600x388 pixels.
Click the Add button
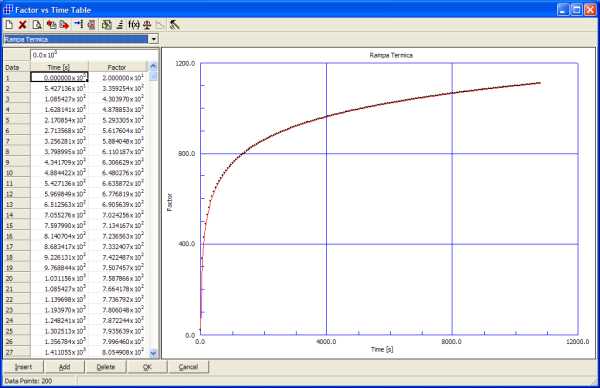(x=64, y=367)
